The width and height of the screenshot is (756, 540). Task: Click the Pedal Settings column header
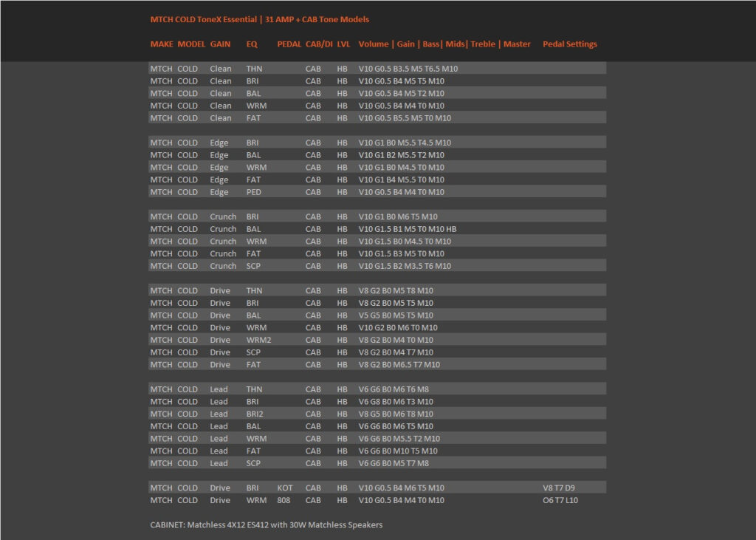[569, 44]
